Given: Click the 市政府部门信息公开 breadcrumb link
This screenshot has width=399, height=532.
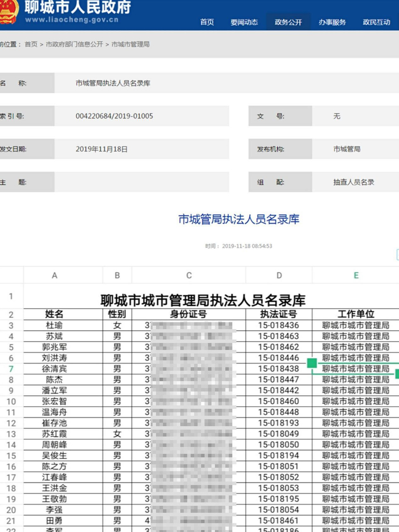Looking at the screenshot, I should pyautogui.click(x=74, y=44).
